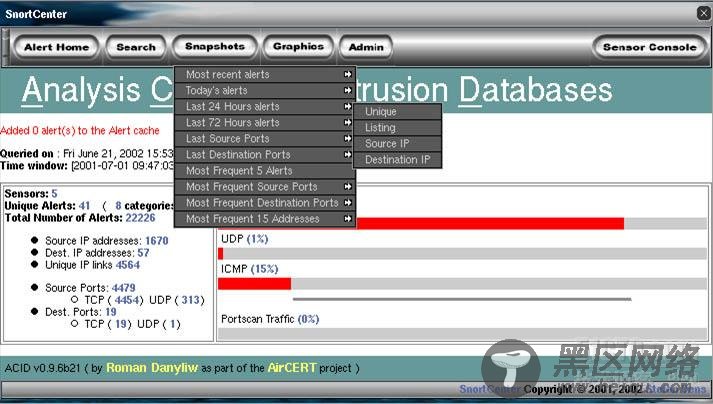Expand Last Source Ports submenu arrow
Image resolution: width=713 pixels, height=404 pixels.
coord(348,138)
